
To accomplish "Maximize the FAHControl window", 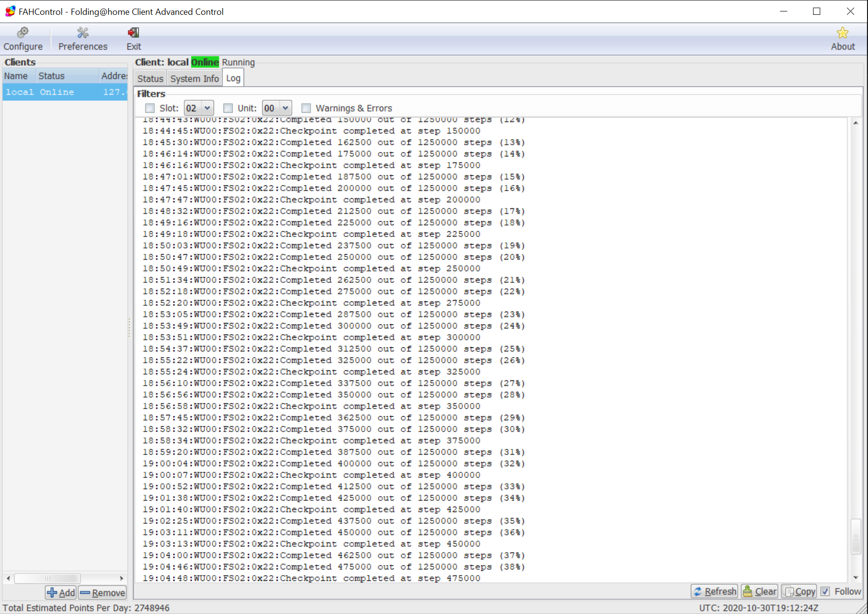I will pyautogui.click(x=816, y=11).
